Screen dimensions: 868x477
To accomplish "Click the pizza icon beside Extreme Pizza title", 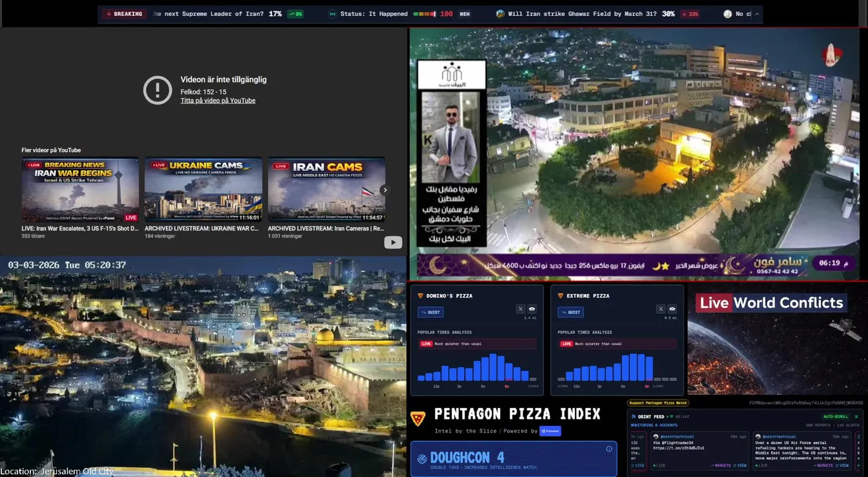I will (x=561, y=296).
